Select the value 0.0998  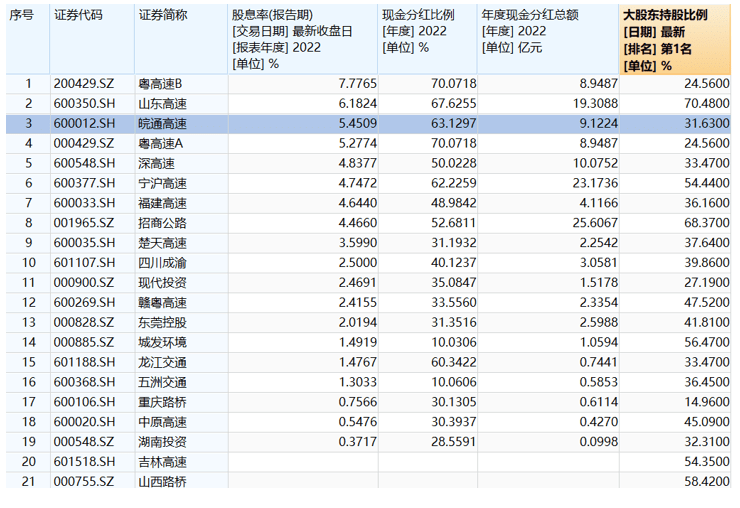coord(599,441)
